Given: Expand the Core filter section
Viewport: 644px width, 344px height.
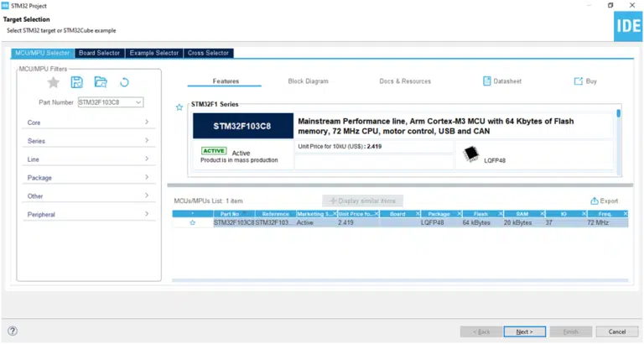Looking at the screenshot, I should pos(88,122).
